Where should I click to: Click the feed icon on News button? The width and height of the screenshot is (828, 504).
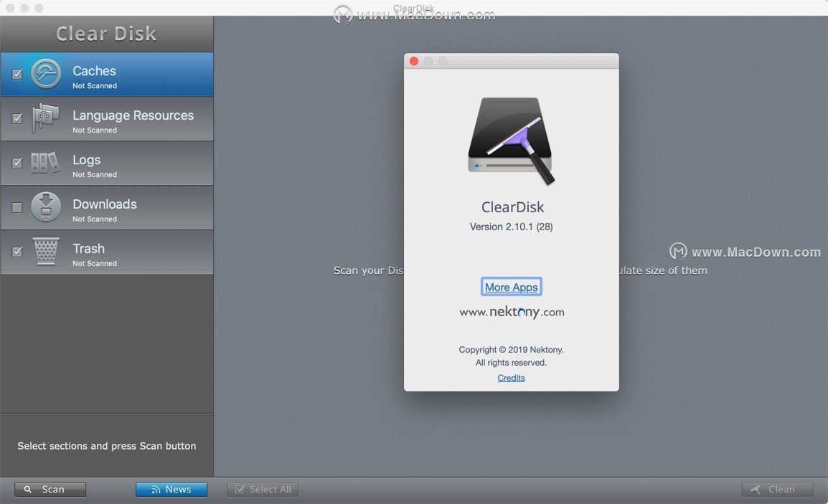pyautogui.click(x=156, y=489)
